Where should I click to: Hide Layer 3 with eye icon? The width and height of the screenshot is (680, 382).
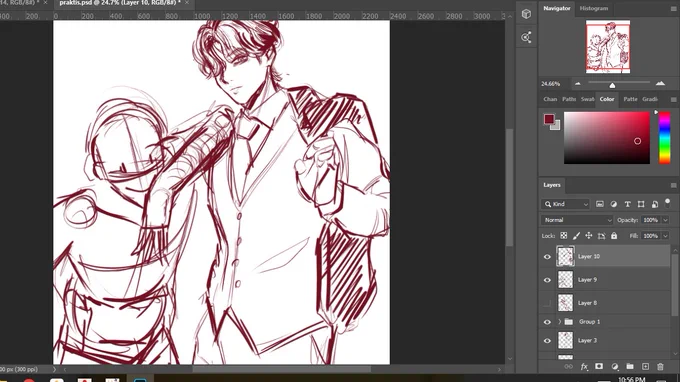pos(547,341)
